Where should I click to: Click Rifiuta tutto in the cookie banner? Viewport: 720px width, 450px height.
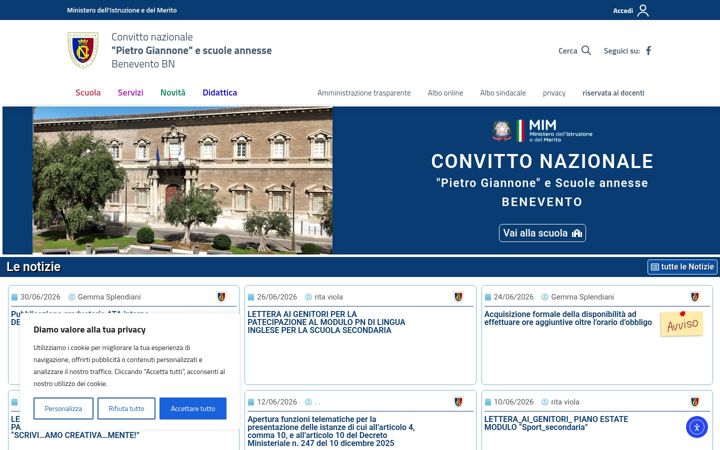(x=126, y=409)
